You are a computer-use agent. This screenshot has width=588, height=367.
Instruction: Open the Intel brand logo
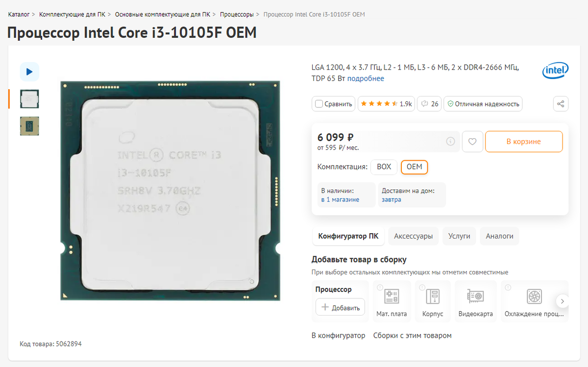(555, 71)
